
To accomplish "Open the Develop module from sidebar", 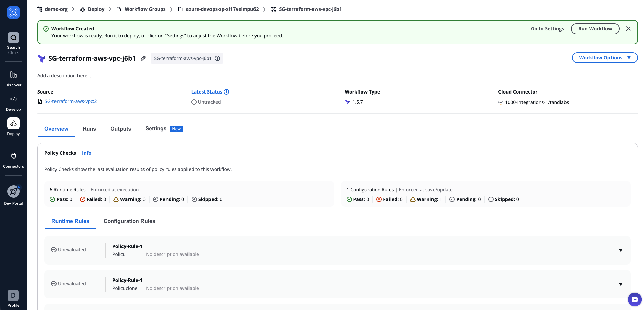I will pos(14,99).
